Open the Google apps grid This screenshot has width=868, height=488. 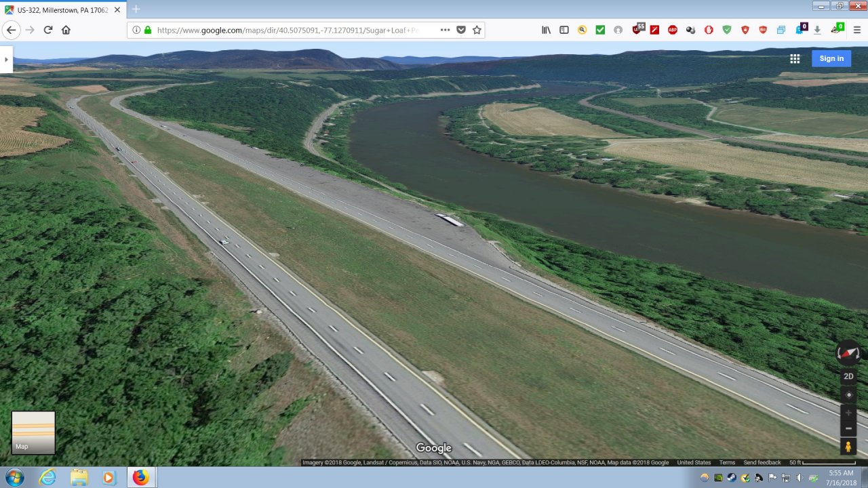pyautogui.click(x=795, y=58)
